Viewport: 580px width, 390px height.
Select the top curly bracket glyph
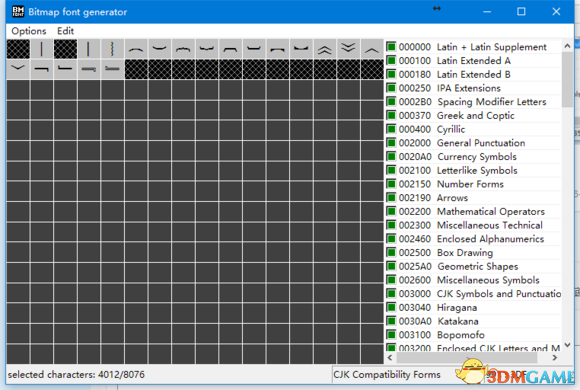pos(183,49)
